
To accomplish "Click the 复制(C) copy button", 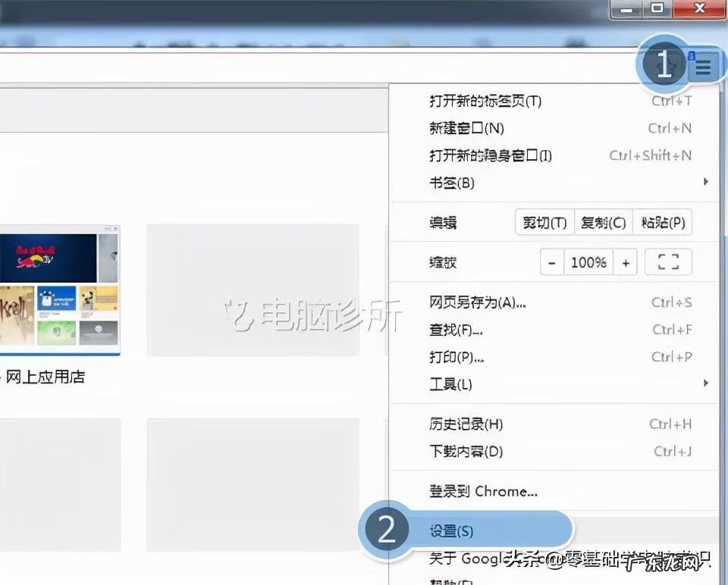I will coord(603,223).
